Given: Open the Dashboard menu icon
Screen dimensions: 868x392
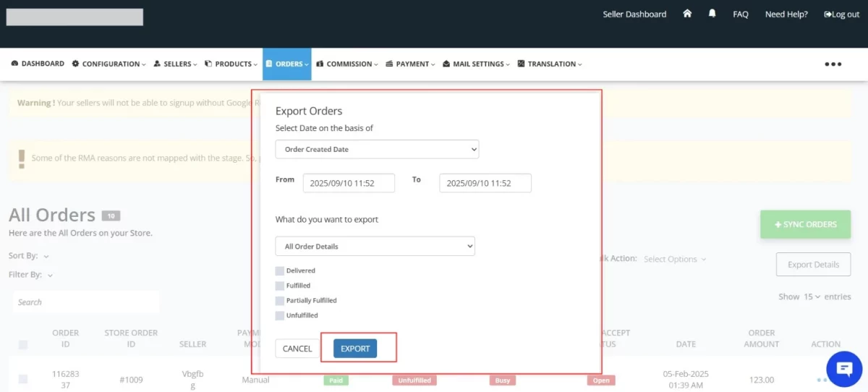Looking at the screenshot, I should tap(15, 64).
